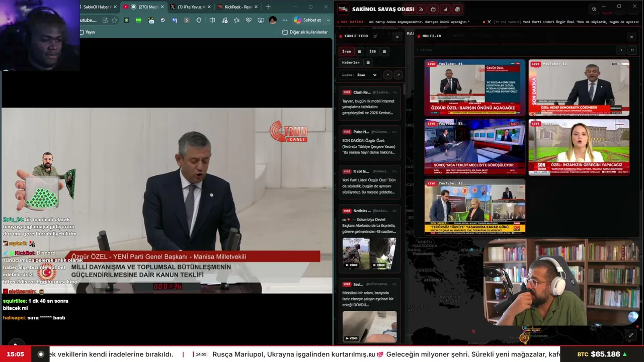
Task: Toggle fullscreen for Multi-TV panel
Action: tap(632, 50)
